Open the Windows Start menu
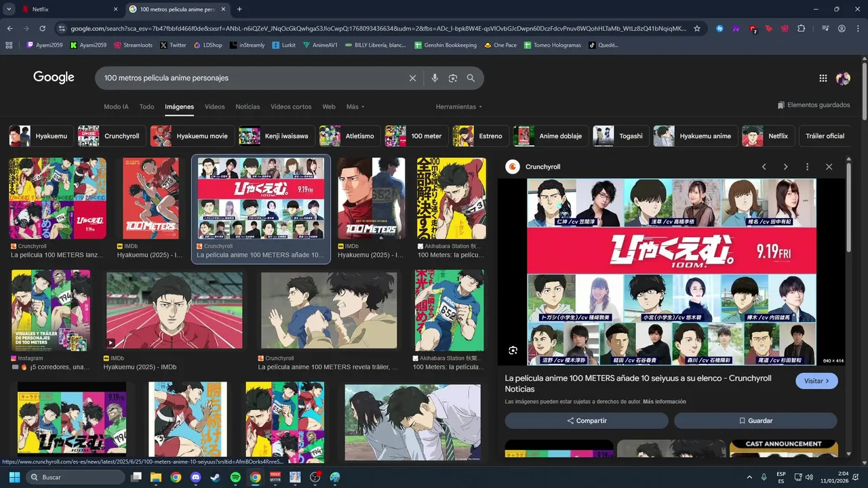Image resolution: width=868 pixels, height=488 pixels. (14, 477)
